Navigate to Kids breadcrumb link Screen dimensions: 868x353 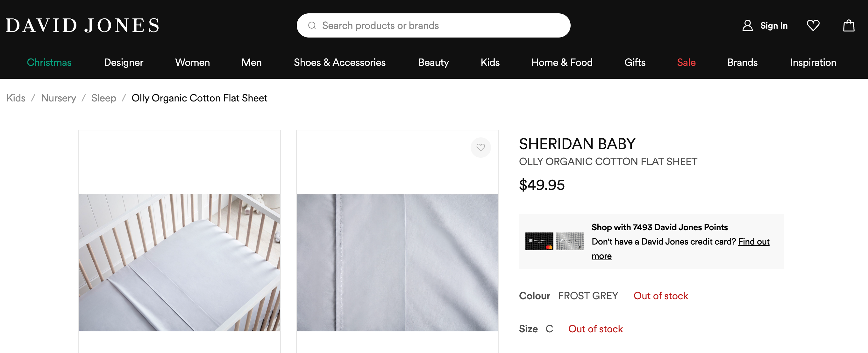[x=16, y=98]
